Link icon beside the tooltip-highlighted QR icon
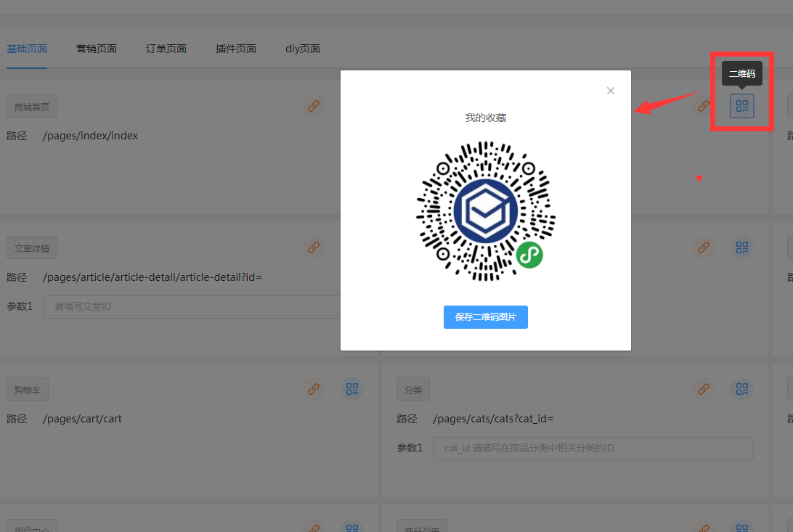 pyautogui.click(x=704, y=106)
